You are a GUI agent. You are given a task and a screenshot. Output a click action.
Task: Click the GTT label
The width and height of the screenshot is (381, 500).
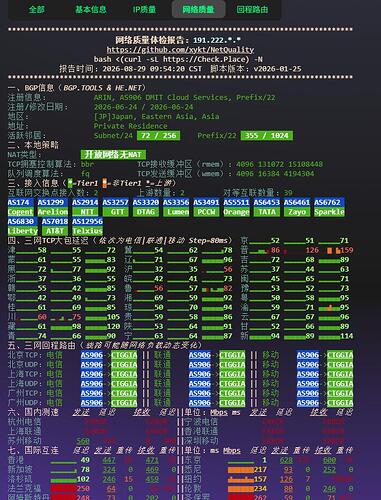(115, 212)
